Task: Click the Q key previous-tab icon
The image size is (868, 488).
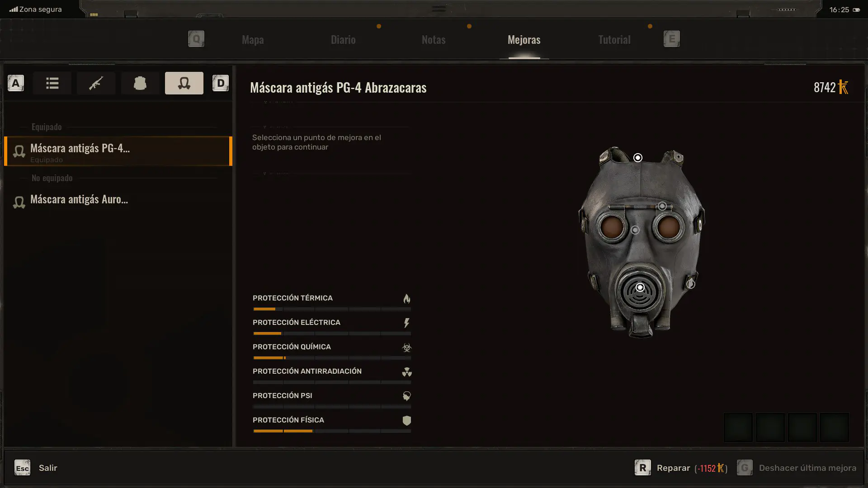Action: (196, 39)
